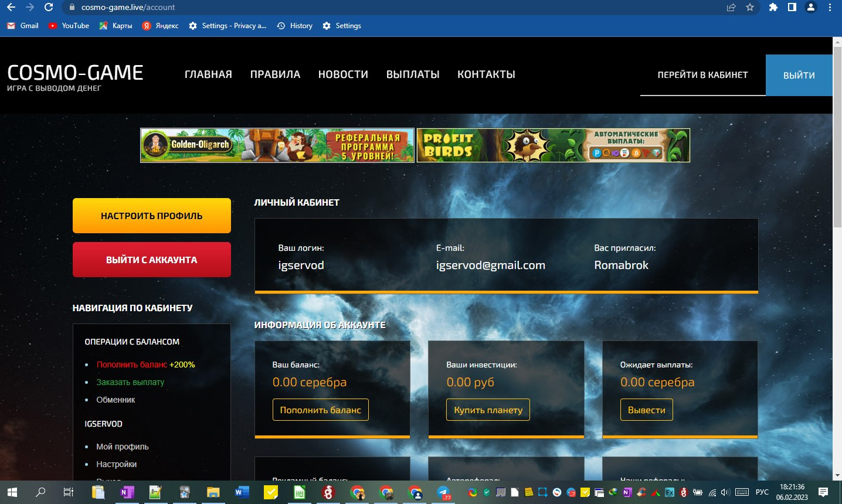Click the padlock site info icon
The height and width of the screenshot is (504, 842).
tap(72, 8)
